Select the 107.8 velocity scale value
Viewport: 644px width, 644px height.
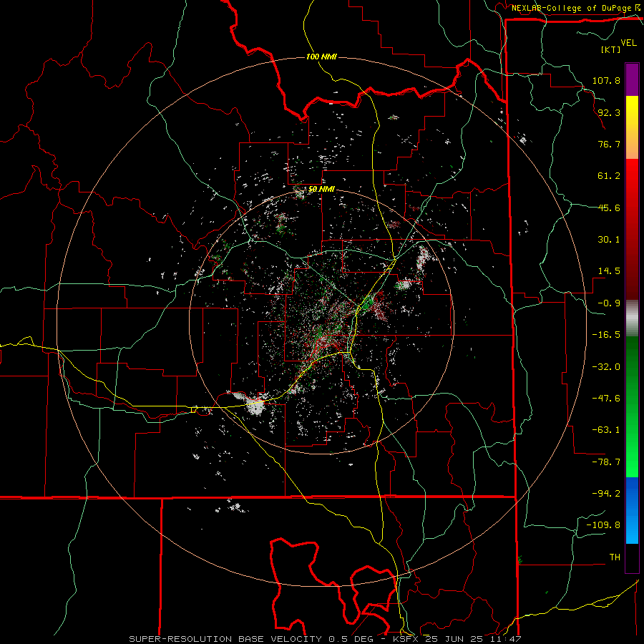click(x=606, y=80)
